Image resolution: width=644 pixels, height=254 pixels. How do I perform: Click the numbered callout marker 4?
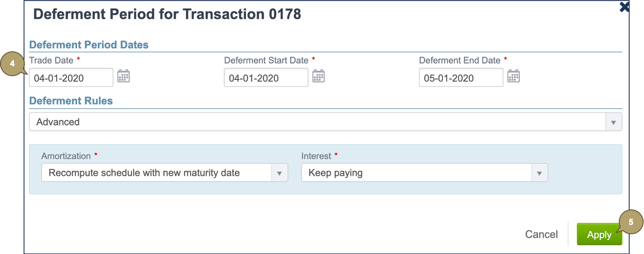(x=13, y=63)
